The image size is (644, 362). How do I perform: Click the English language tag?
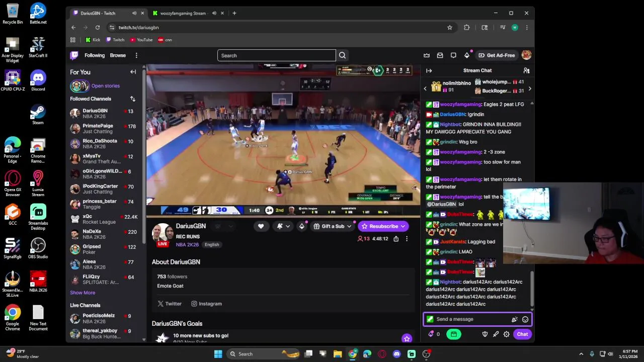point(212,245)
